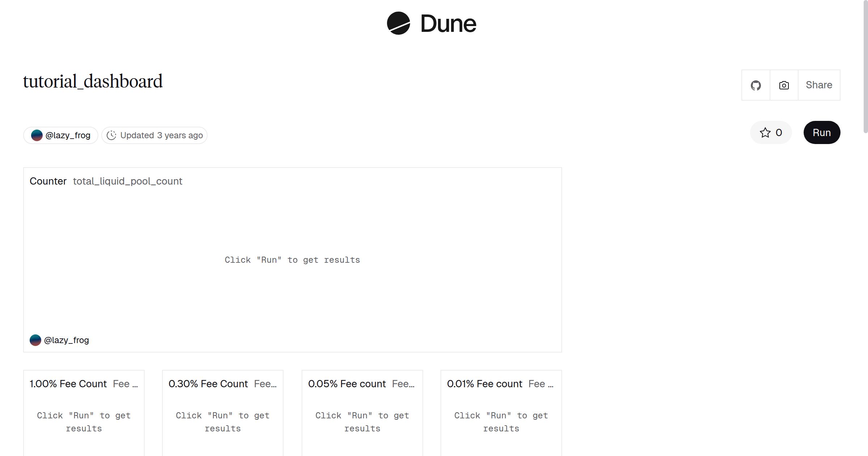Screen dimensions: 868x456
Task: Open the Fee query link in 0.30% Fee Count widget
Action: point(266,384)
